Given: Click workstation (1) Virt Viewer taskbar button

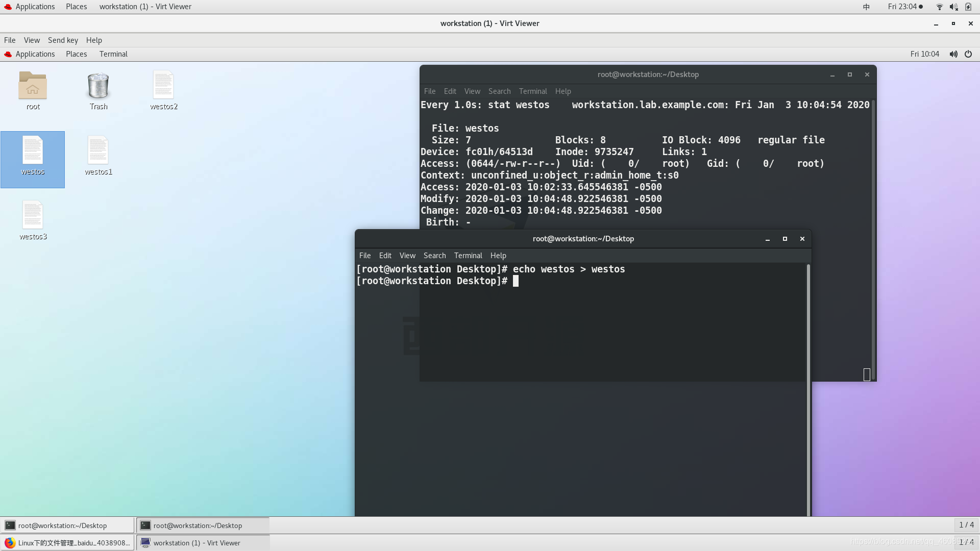Looking at the screenshot, I should tap(203, 543).
